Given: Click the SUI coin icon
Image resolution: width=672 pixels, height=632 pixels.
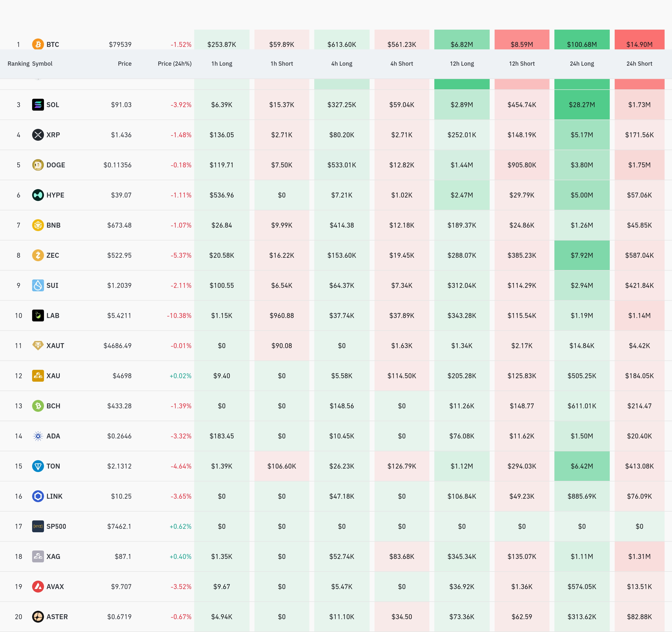Looking at the screenshot, I should [x=38, y=285].
